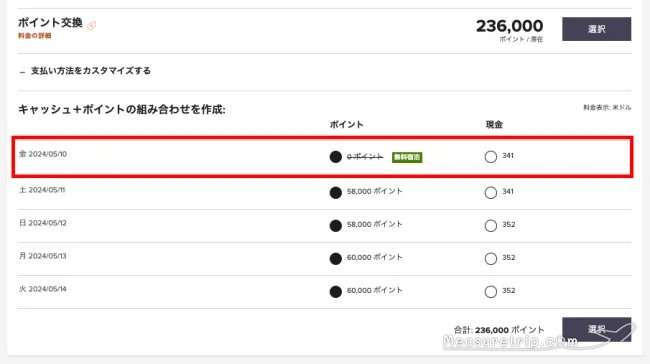Click the top 選択 button beside 236,000
Screen dimensions: 650x364
(597, 29)
